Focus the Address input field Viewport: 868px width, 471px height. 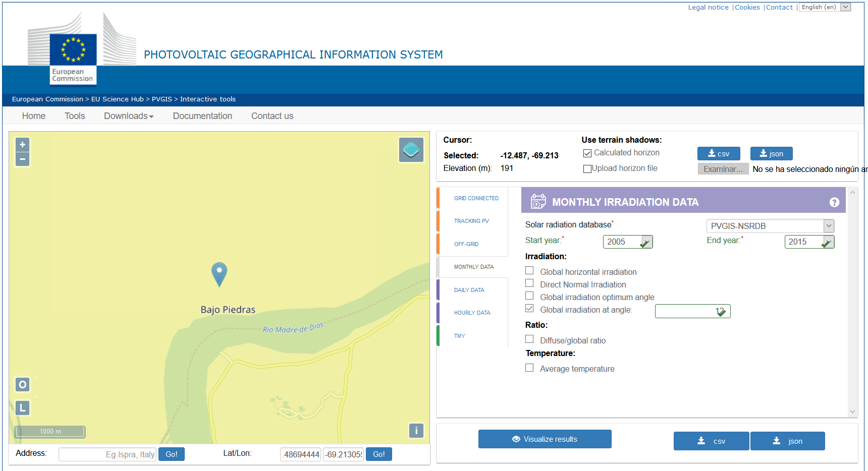point(107,454)
